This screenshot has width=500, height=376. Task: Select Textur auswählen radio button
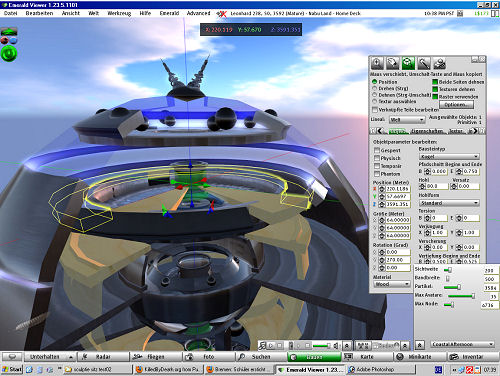[x=374, y=101]
